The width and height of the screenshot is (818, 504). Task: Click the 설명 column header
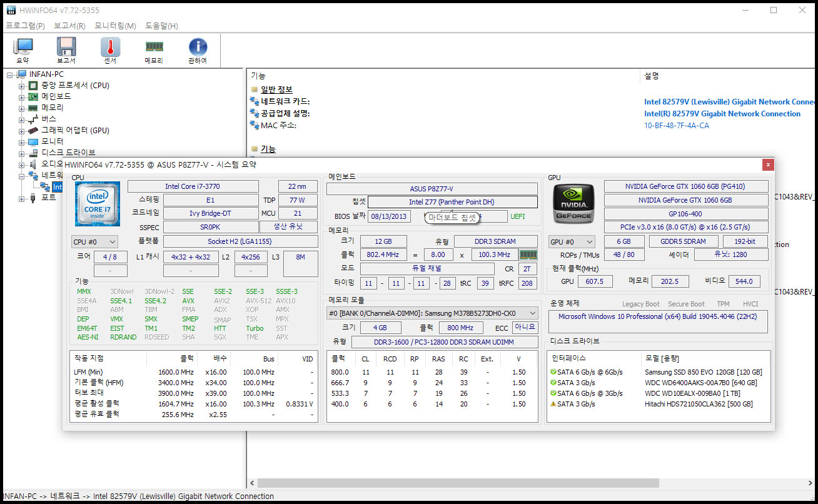click(652, 76)
